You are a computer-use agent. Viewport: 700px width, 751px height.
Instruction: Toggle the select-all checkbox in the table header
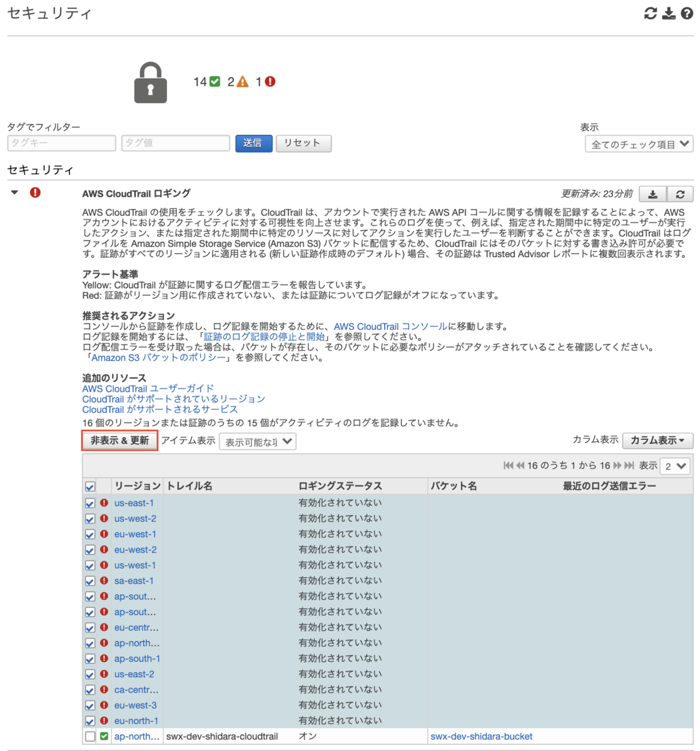(90, 487)
